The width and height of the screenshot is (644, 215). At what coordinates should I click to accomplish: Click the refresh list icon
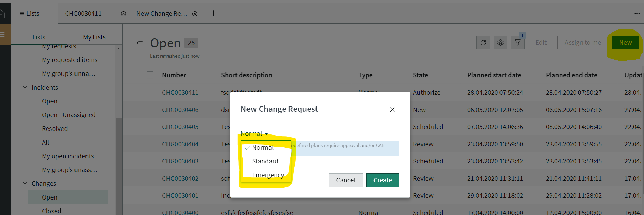point(483,43)
